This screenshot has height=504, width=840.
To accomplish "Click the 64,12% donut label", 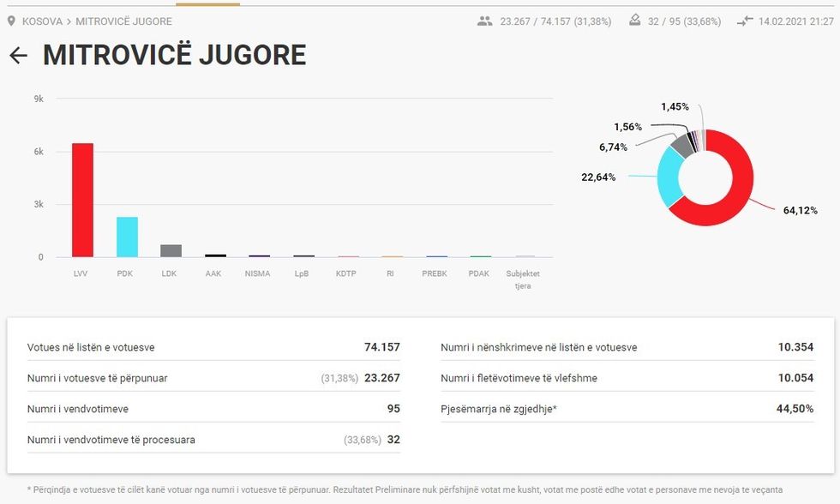I will 800,210.
